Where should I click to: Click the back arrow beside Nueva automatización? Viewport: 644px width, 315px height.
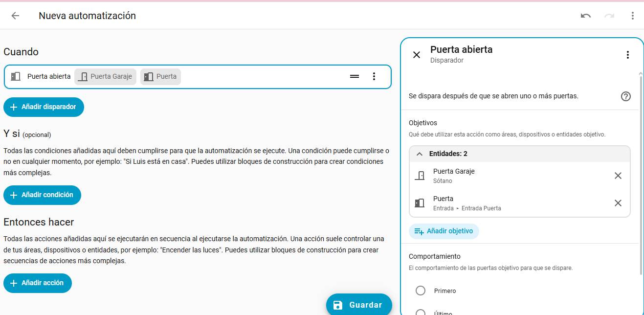click(15, 16)
